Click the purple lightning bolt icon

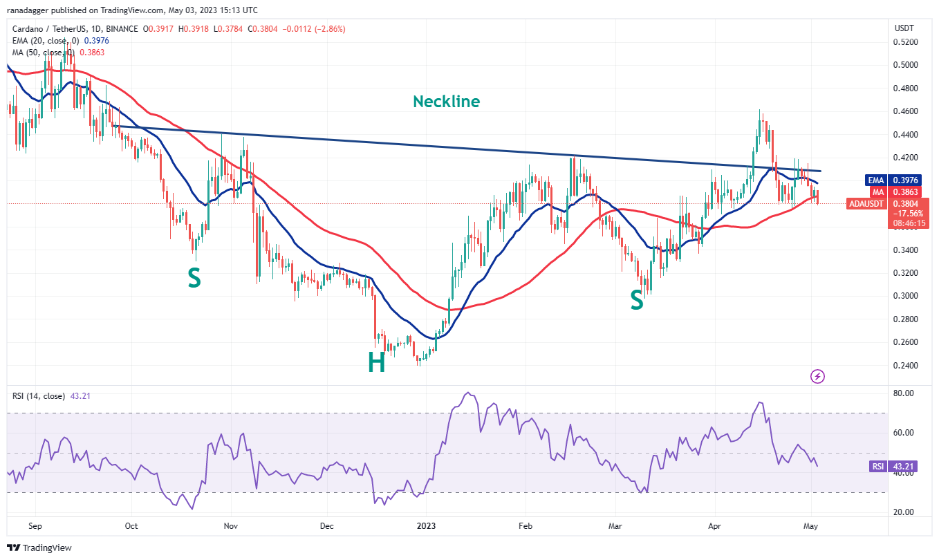click(817, 376)
